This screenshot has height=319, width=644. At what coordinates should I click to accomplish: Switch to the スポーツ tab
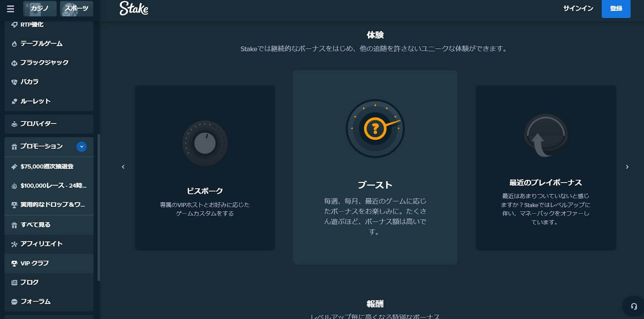pyautogui.click(x=76, y=8)
